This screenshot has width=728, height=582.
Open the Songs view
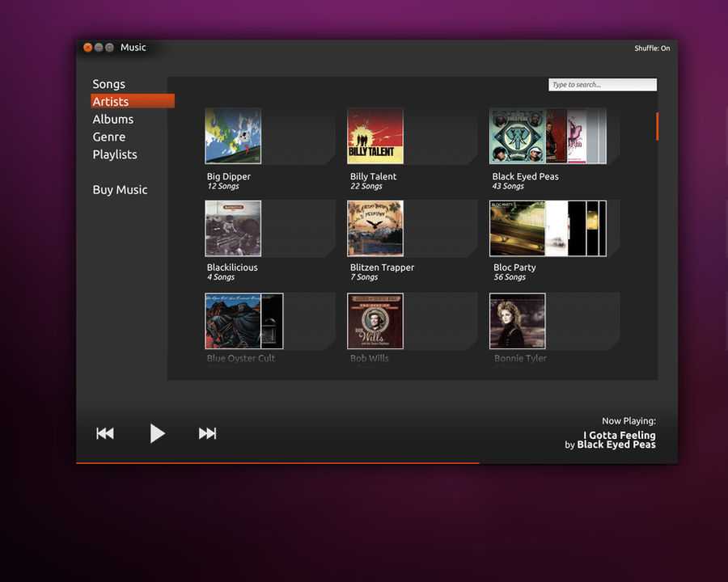[x=108, y=84]
